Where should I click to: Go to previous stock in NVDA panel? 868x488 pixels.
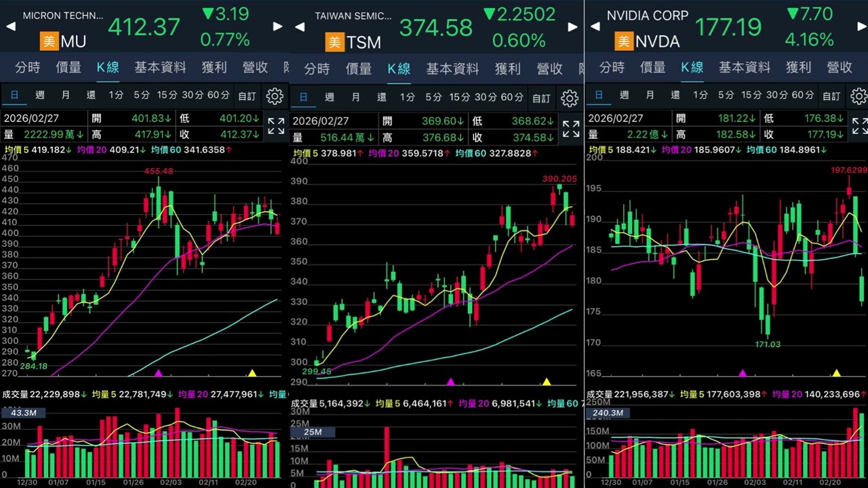click(595, 26)
